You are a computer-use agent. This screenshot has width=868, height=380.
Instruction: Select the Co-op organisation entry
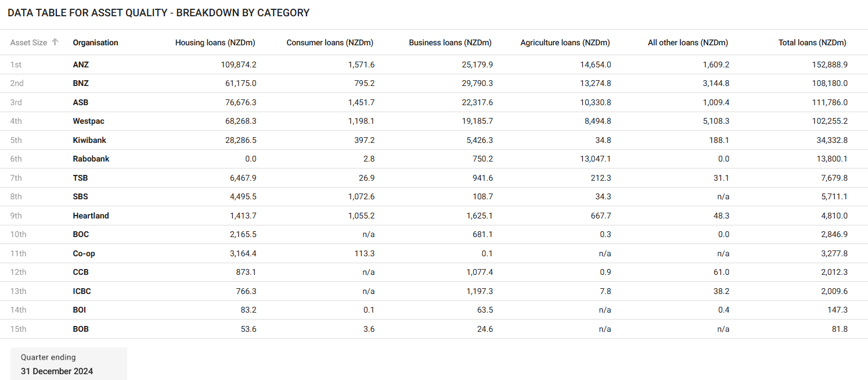point(84,253)
